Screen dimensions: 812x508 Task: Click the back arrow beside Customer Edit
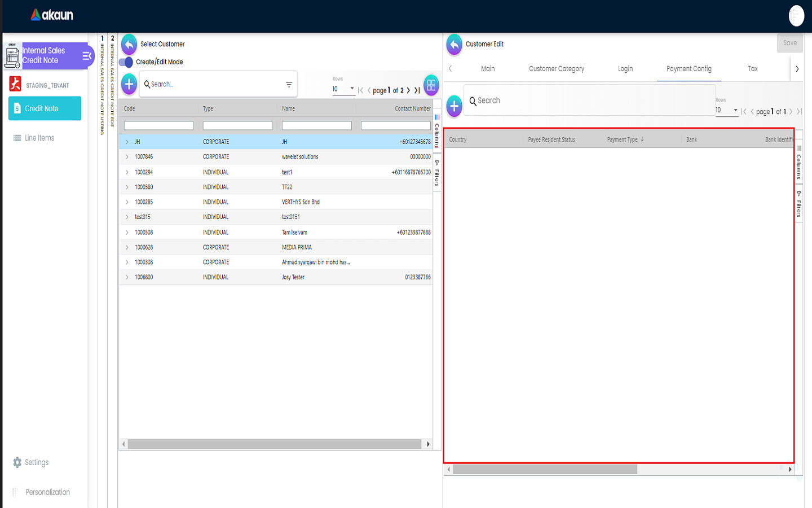(454, 45)
